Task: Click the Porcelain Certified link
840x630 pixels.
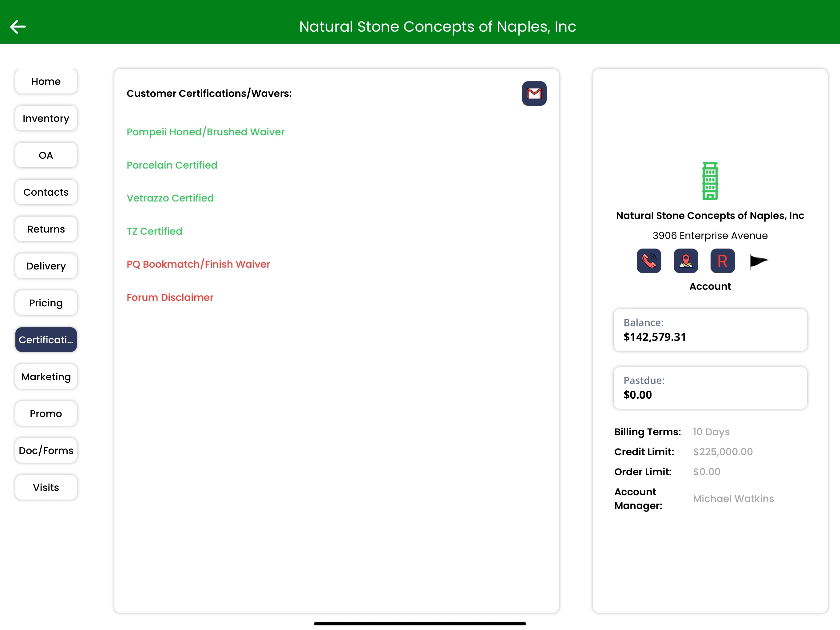Action: tap(172, 165)
